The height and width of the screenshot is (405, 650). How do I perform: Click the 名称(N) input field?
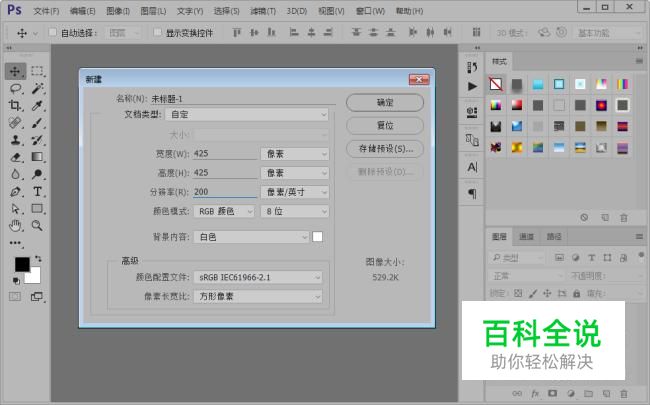pos(243,99)
